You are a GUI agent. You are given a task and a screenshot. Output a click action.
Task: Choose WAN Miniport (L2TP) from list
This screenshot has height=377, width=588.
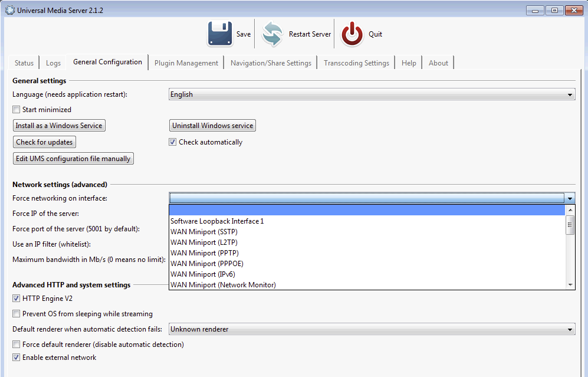pos(367,242)
